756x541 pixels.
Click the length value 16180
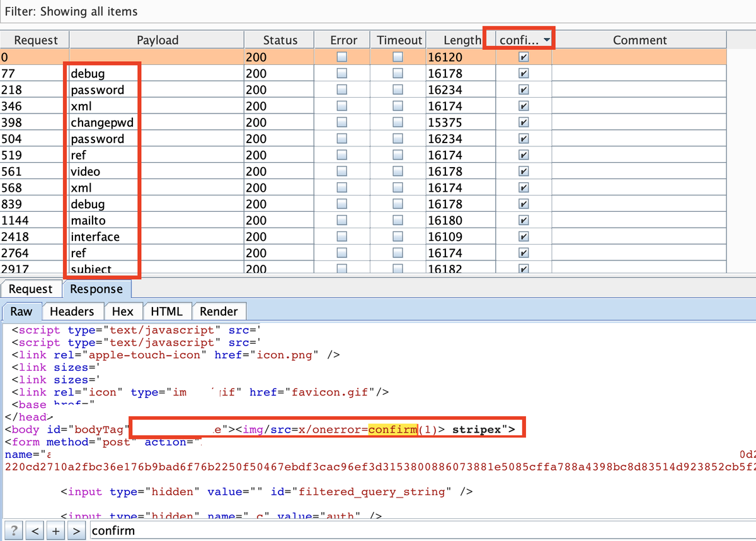tap(445, 221)
